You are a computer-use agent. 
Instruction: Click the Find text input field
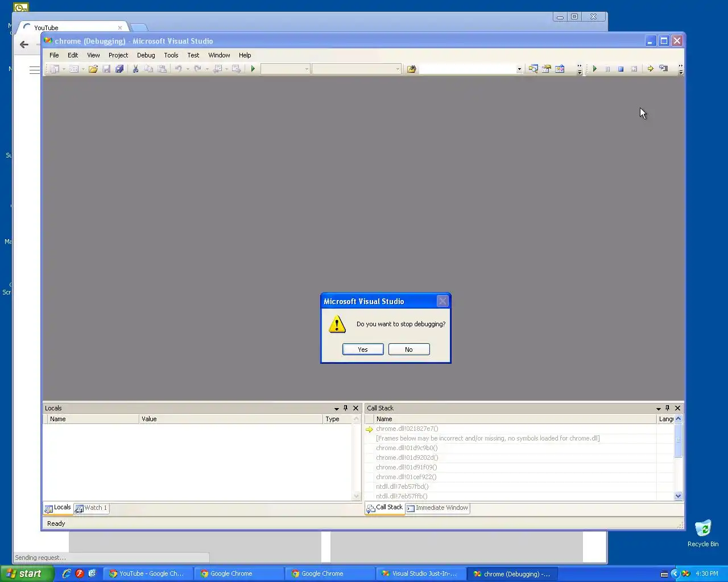467,69
